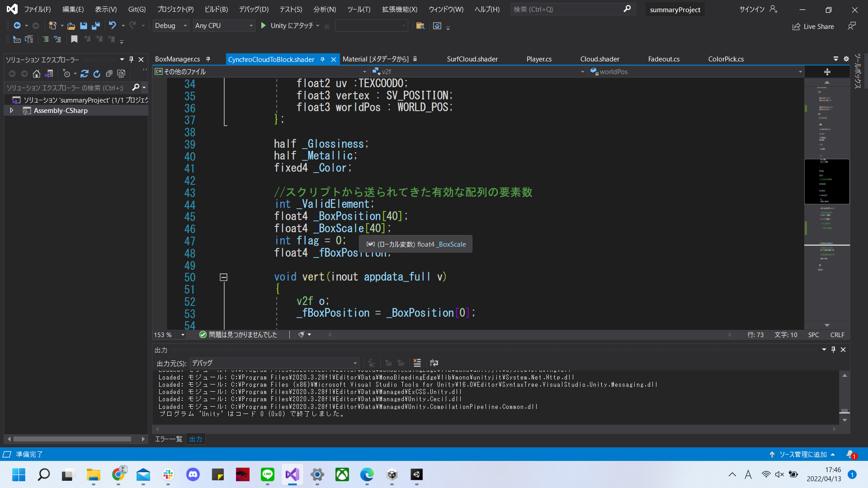This screenshot has width=868, height=488.
Task: Save the current file with floppy icon
Action: [x=83, y=26]
